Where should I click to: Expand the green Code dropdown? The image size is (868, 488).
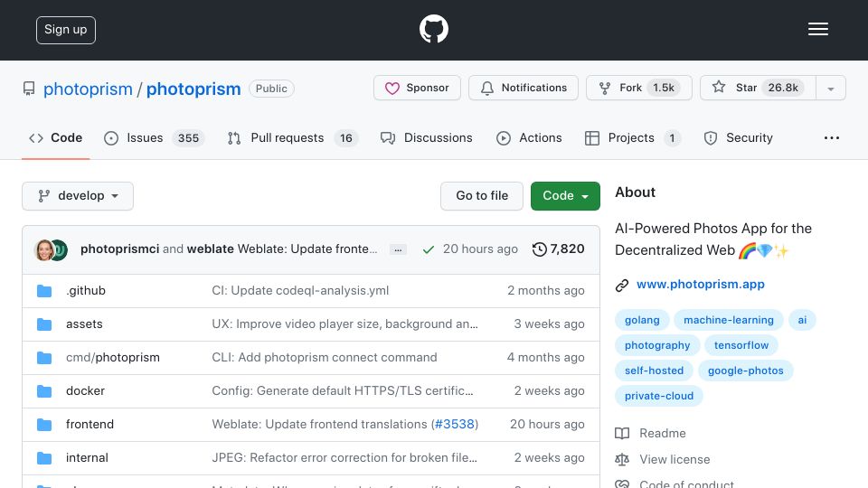[565, 196]
